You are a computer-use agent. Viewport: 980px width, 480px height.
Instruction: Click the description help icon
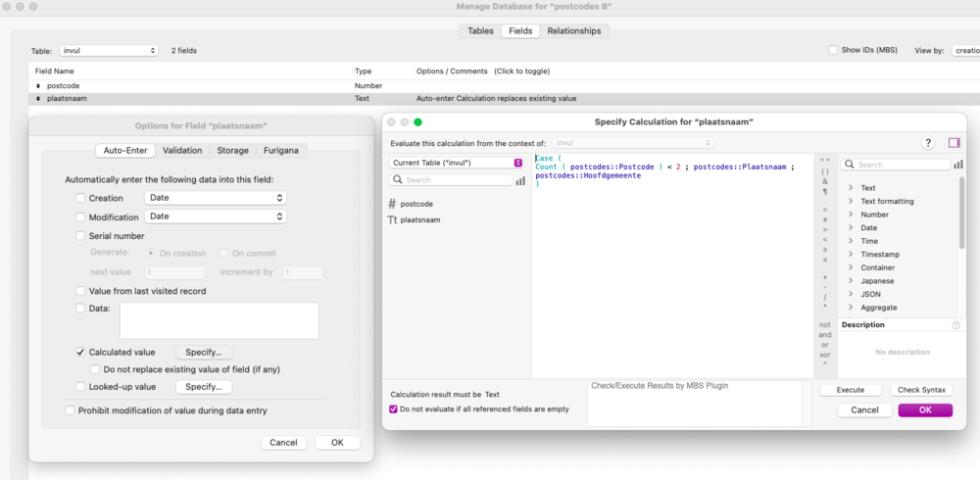click(955, 325)
